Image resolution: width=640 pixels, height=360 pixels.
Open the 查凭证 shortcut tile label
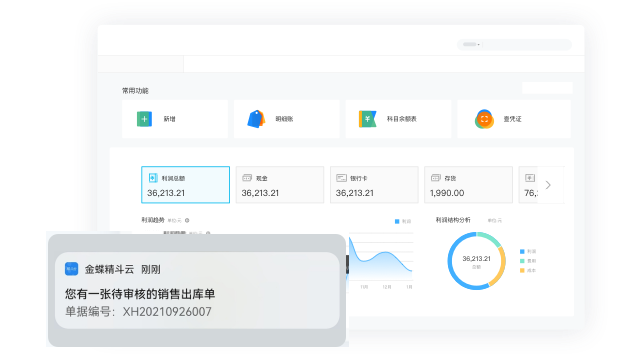(512, 119)
